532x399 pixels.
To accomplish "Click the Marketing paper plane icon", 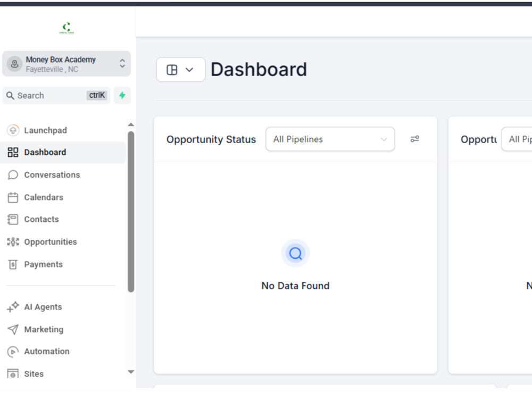I will coord(13,329).
